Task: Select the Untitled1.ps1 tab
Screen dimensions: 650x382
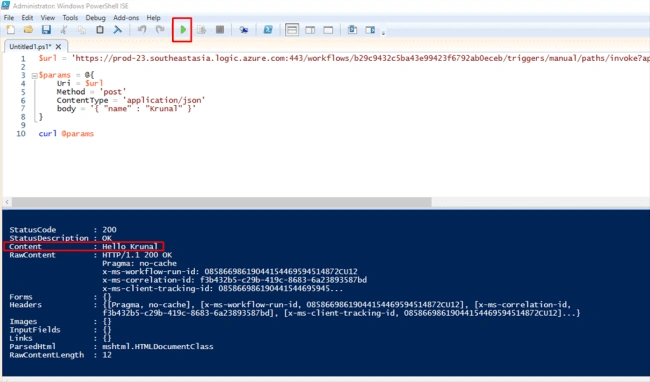Action: click(x=30, y=47)
